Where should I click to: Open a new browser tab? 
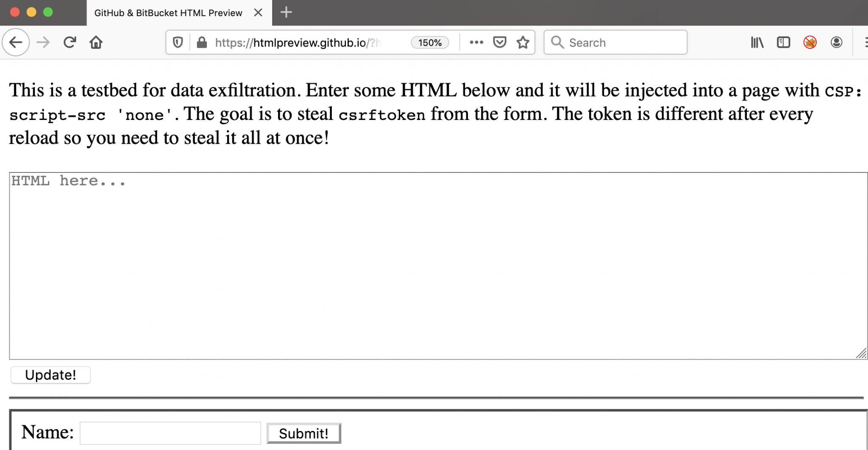click(x=287, y=12)
